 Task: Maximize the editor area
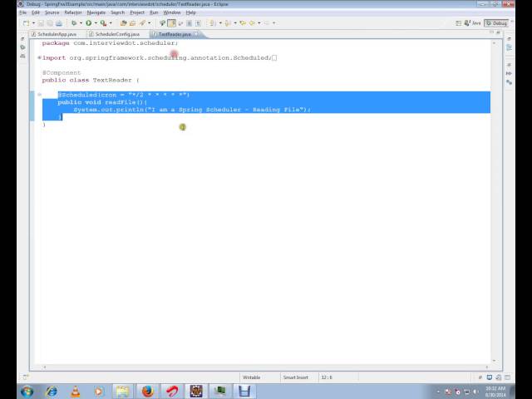tap(498, 32)
